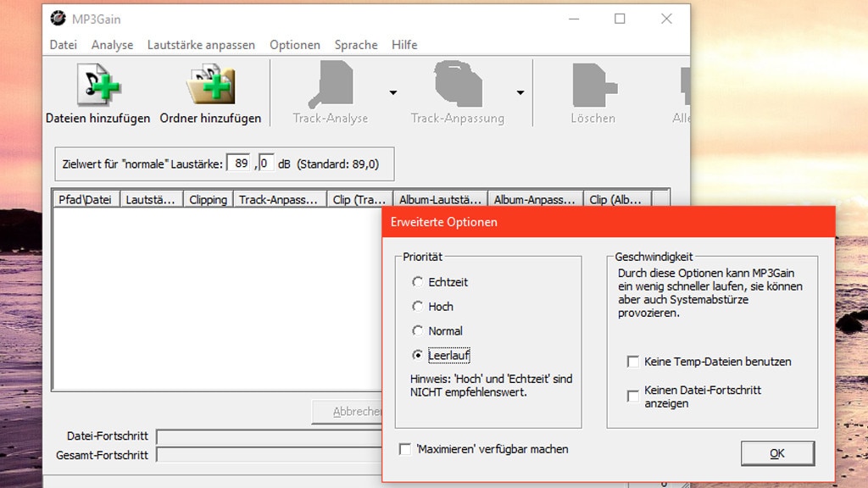Click the Clip (Alb... column header
The image size is (868, 488).
[618, 200]
